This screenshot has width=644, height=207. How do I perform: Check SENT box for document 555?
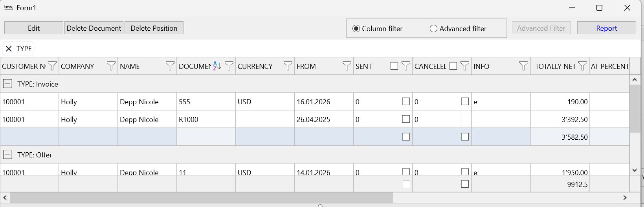(406, 102)
